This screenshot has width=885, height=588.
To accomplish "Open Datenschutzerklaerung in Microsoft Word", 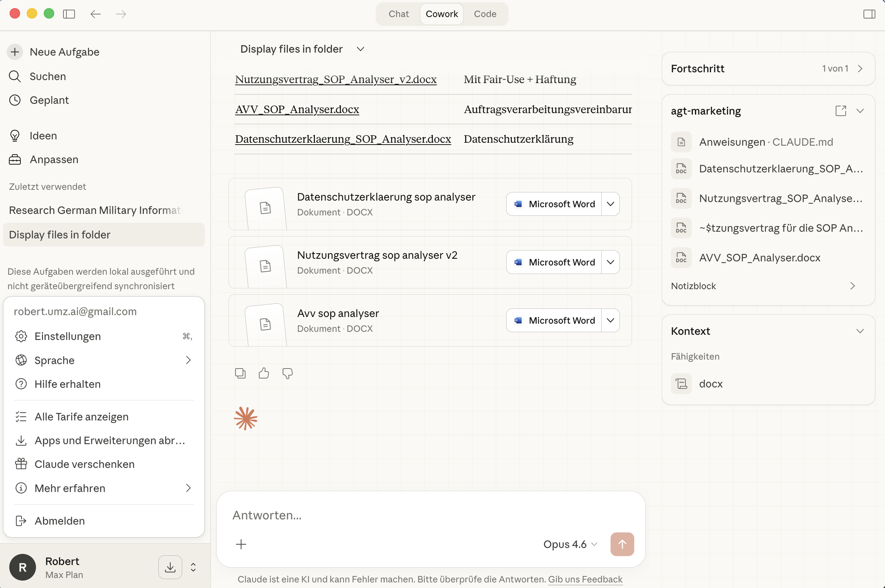I will (554, 204).
